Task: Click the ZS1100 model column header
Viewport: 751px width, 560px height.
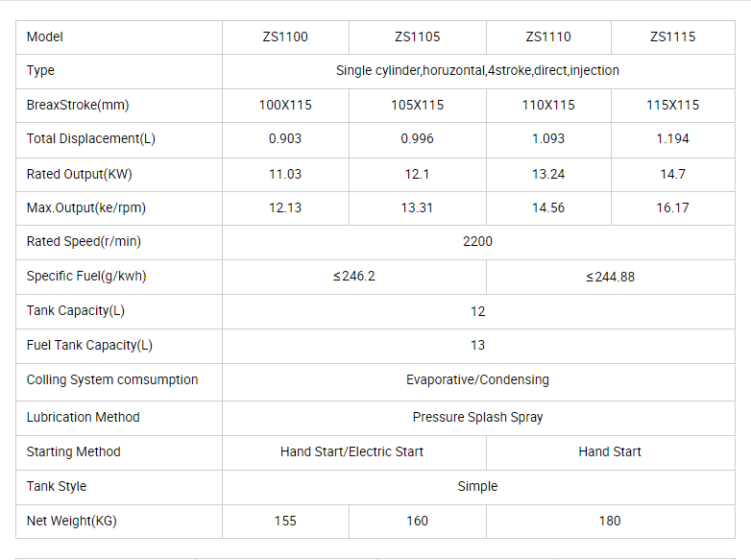Action: 285,37
